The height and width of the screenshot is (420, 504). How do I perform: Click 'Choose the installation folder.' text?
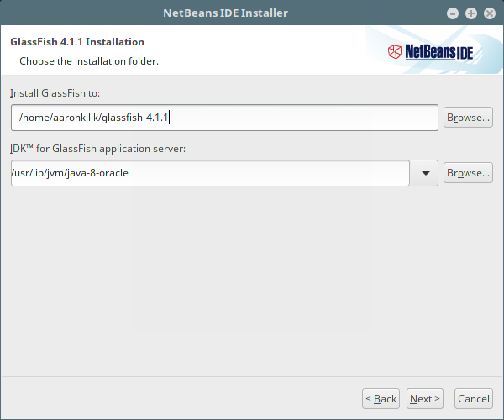click(x=89, y=61)
